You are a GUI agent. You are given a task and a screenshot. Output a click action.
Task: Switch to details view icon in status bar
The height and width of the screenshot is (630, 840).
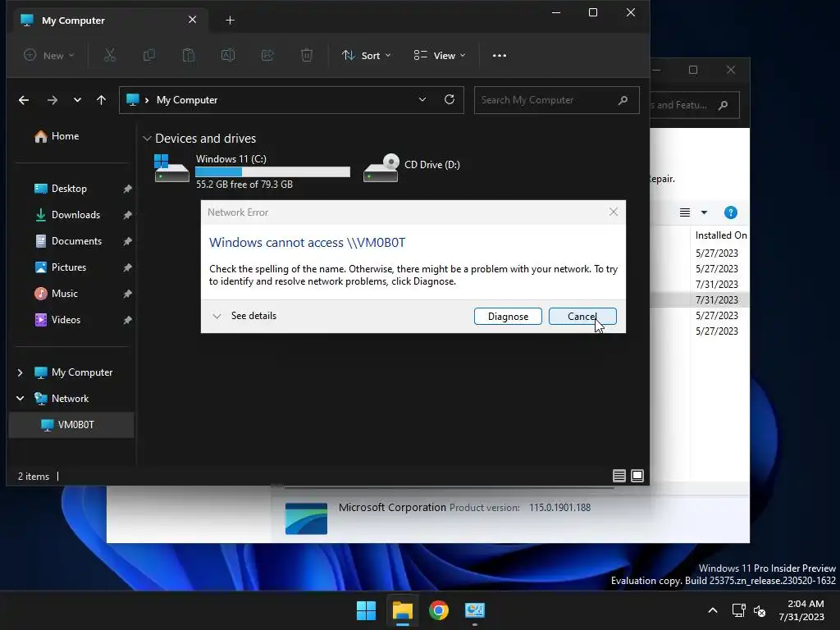619,476
